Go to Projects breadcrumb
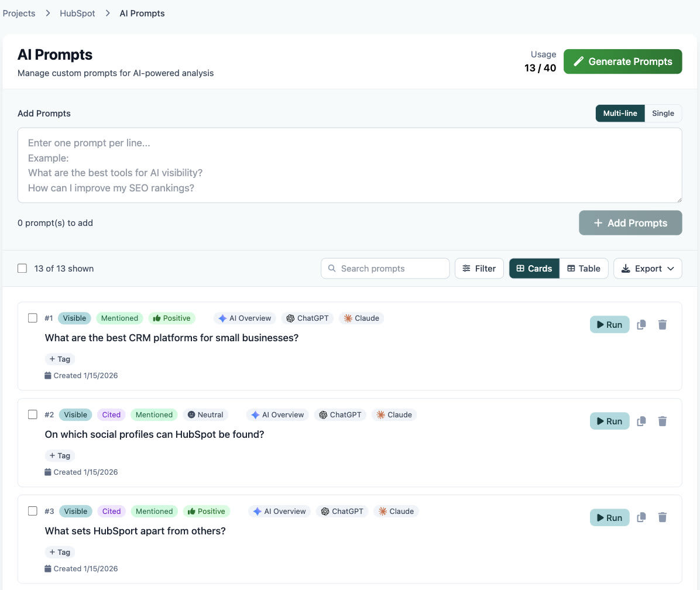700x590 pixels. [19, 13]
